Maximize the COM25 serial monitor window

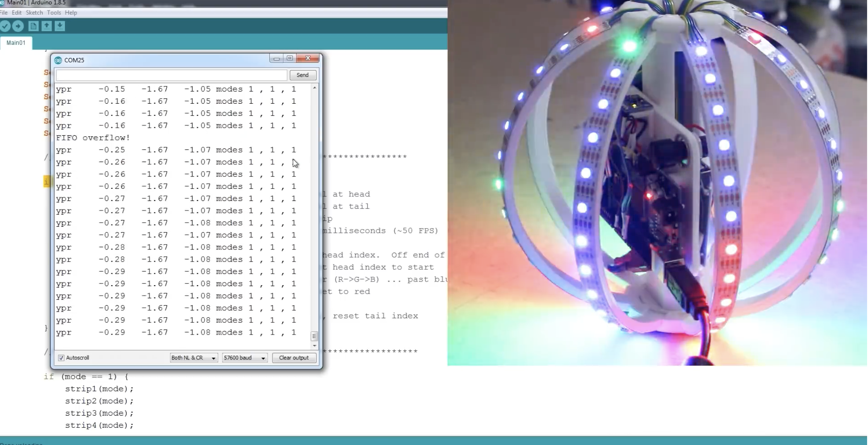290,58
